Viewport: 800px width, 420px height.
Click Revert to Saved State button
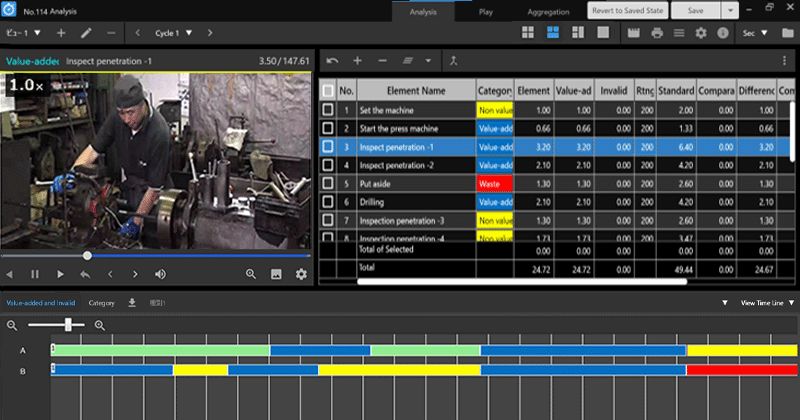tap(626, 9)
